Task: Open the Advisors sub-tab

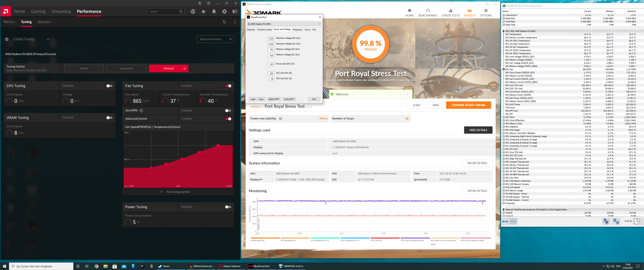Action: (x=44, y=22)
